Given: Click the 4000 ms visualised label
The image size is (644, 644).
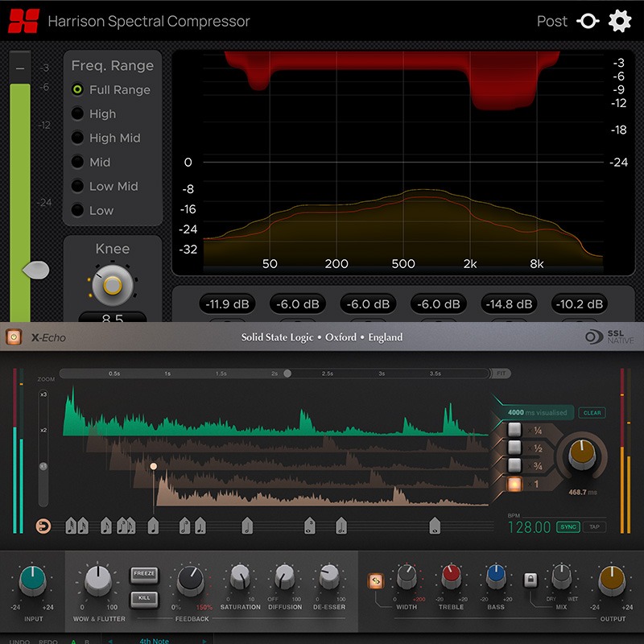Looking at the screenshot, I should (537, 412).
